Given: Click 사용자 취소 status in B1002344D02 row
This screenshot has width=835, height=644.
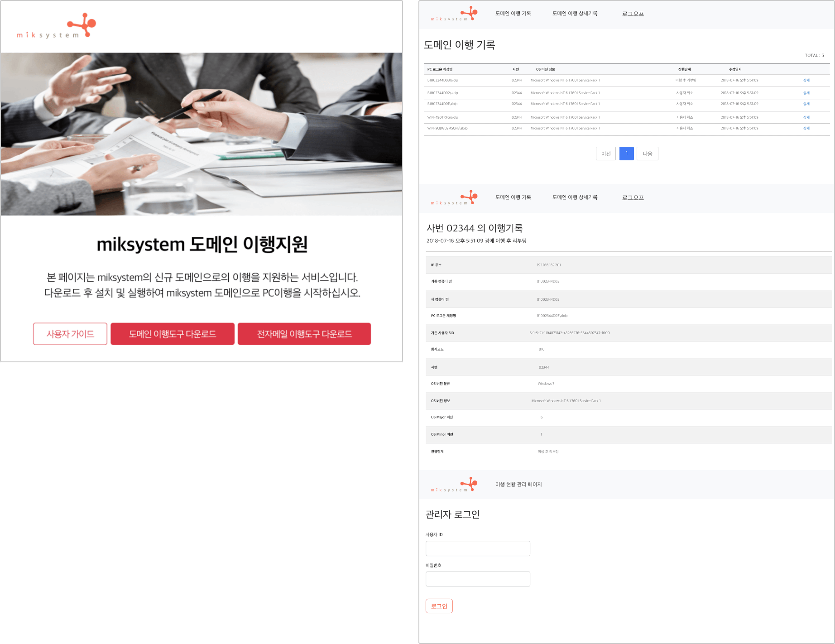Looking at the screenshot, I should tap(685, 93).
